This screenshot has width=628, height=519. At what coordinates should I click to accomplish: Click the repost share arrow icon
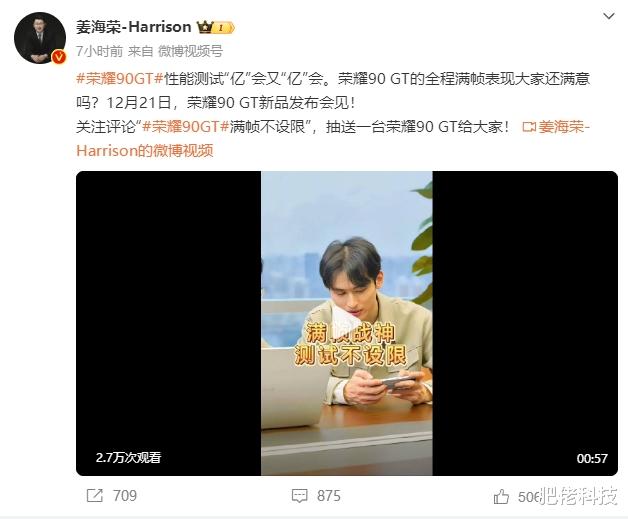95,496
